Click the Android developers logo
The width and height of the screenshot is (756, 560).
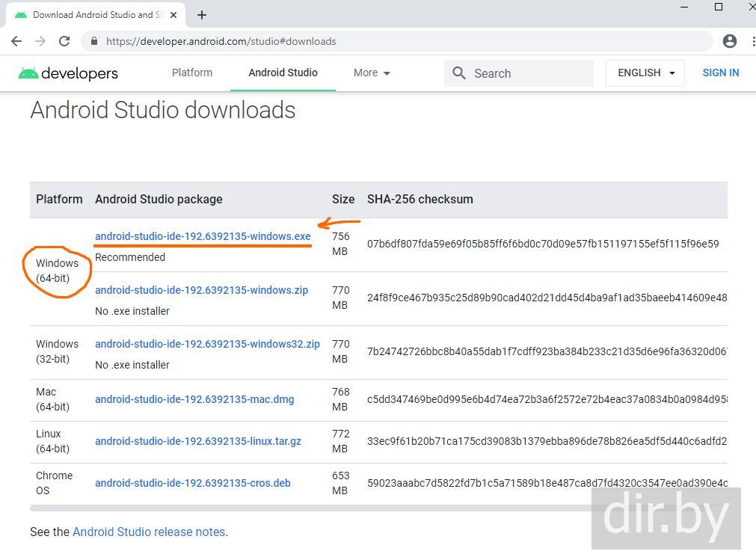pos(68,73)
